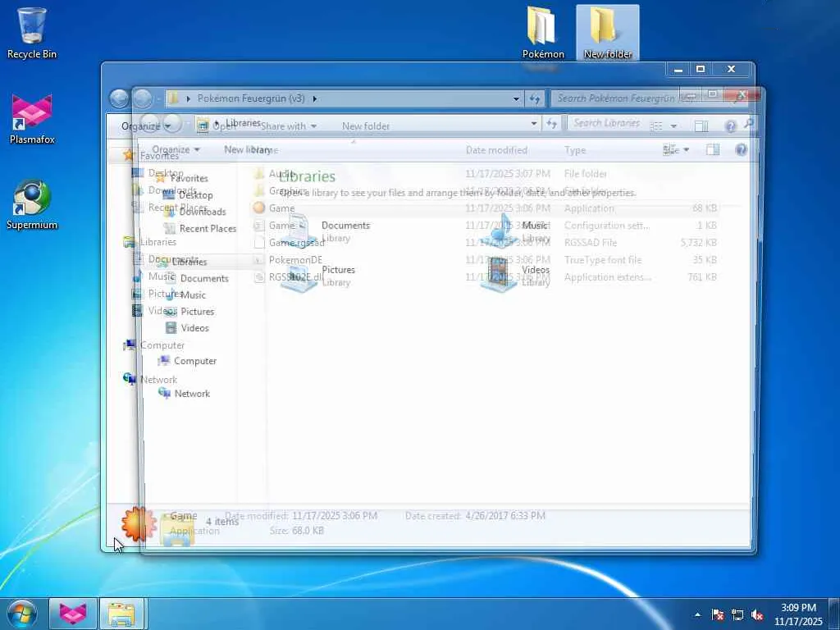Screen dimensions: 840x630
Task: Select the RGSS102E.dll file
Action: tap(485, 277)
